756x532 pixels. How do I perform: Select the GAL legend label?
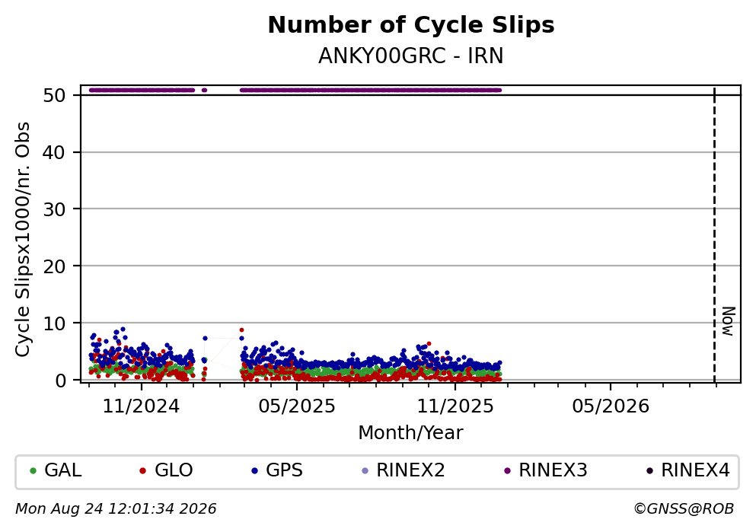point(62,470)
